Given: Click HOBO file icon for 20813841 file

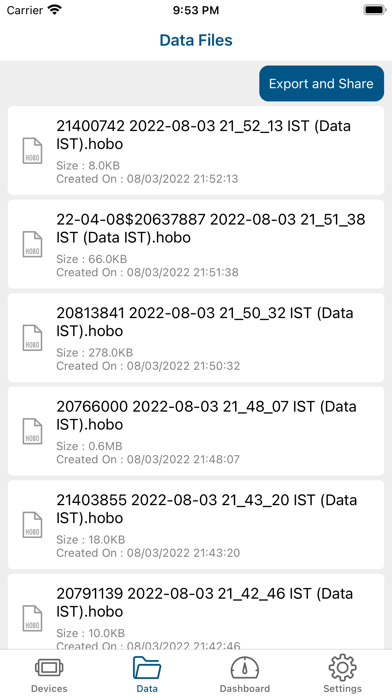Looking at the screenshot, I should coord(32,338).
